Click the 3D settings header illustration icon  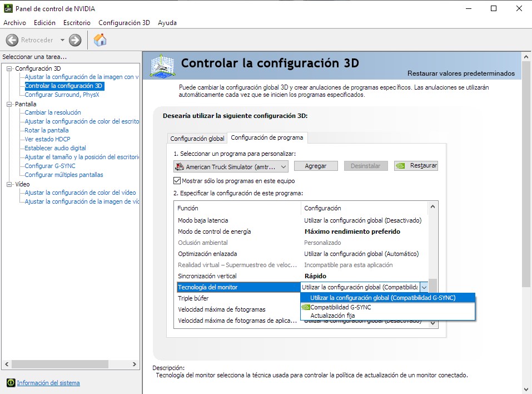tap(162, 66)
